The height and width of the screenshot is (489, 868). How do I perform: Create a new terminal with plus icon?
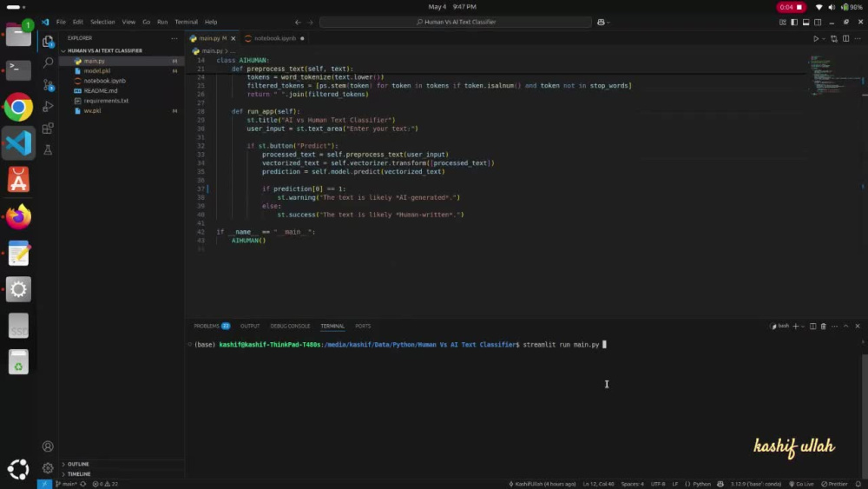795,327
